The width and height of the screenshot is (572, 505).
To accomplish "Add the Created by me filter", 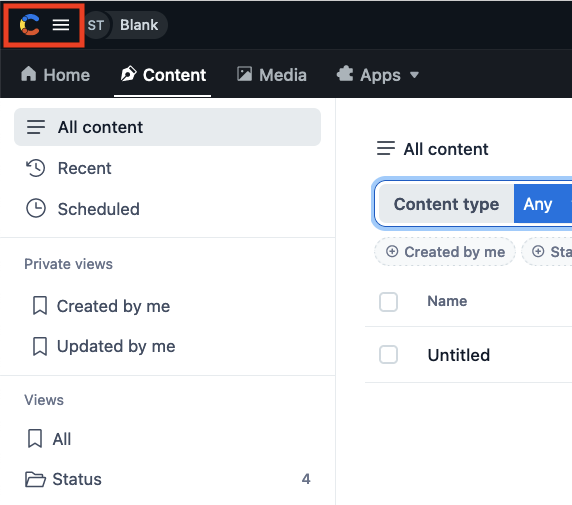I will point(445,252).
